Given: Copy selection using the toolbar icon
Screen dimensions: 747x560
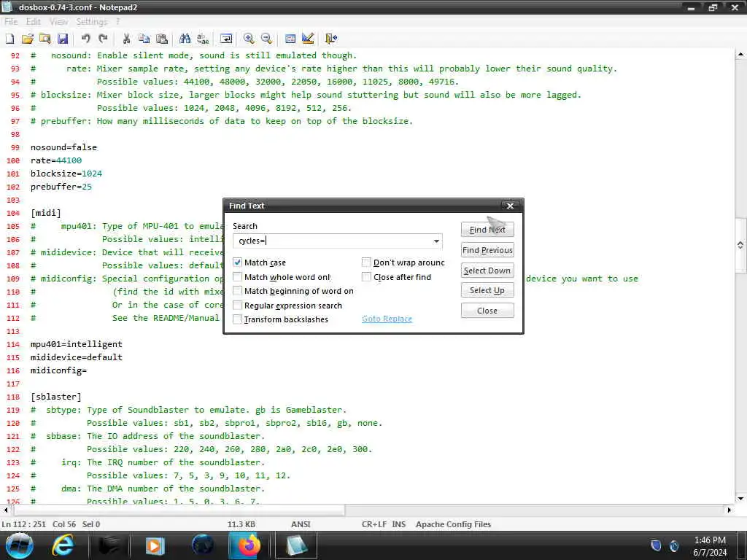Looking at the screenshot, I should point(144,39).
